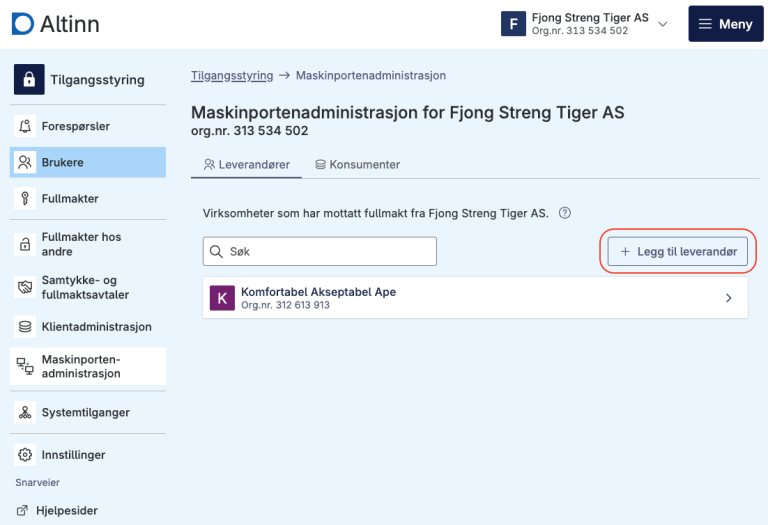The height and width of the screenshot is (525, 768).
Task: Click the Klientadministrasjon database icon
Action: (x=25, y=327)
